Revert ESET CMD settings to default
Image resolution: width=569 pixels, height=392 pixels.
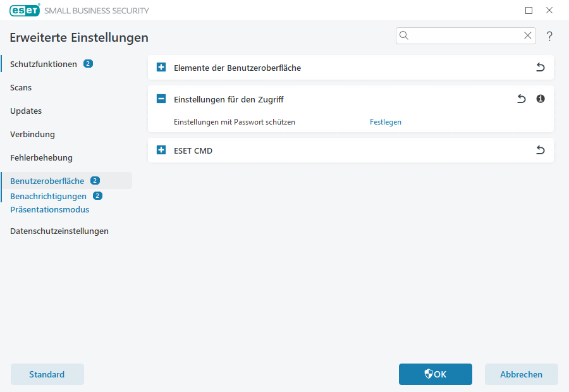coord(540,150)
